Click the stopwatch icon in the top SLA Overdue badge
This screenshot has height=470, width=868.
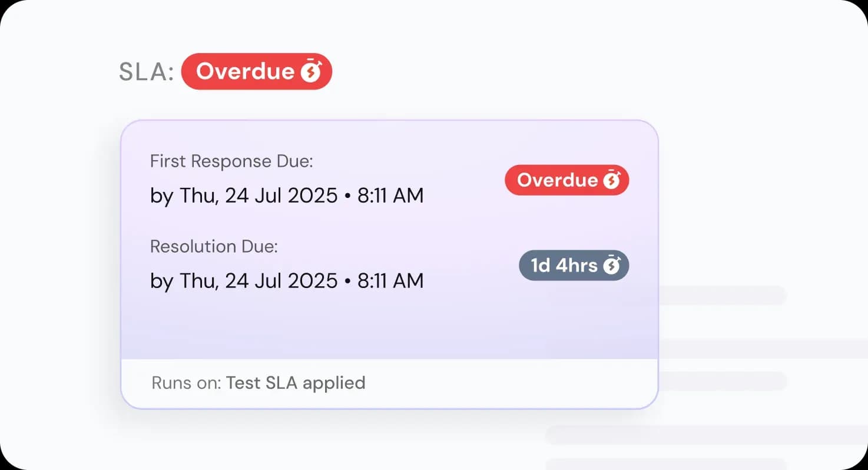[311, 71]
